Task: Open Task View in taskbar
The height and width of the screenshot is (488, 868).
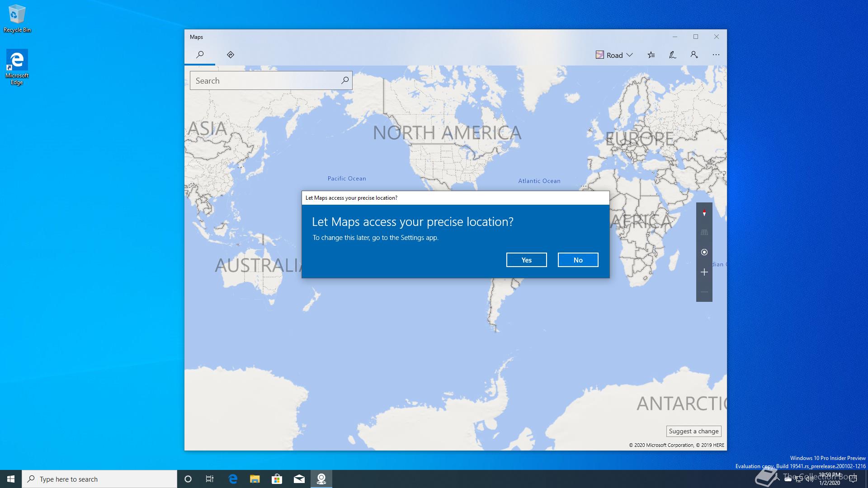Action: pos(210,479)
